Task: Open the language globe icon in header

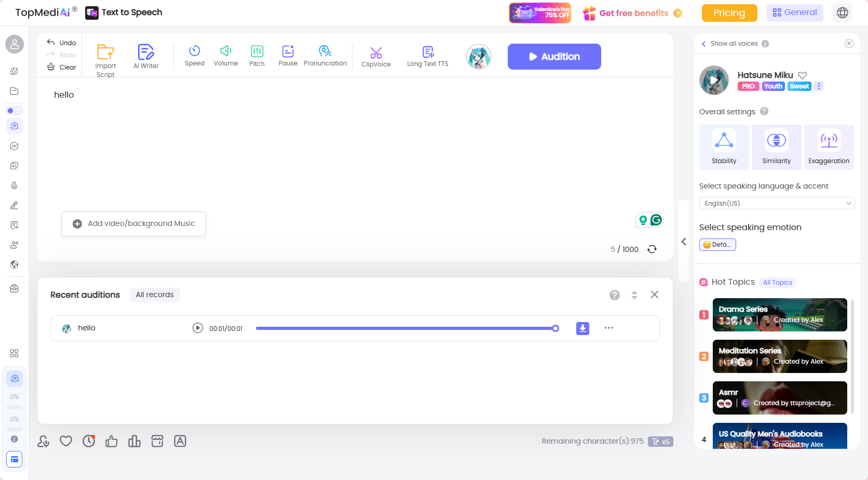Action: tap(843, 13)
